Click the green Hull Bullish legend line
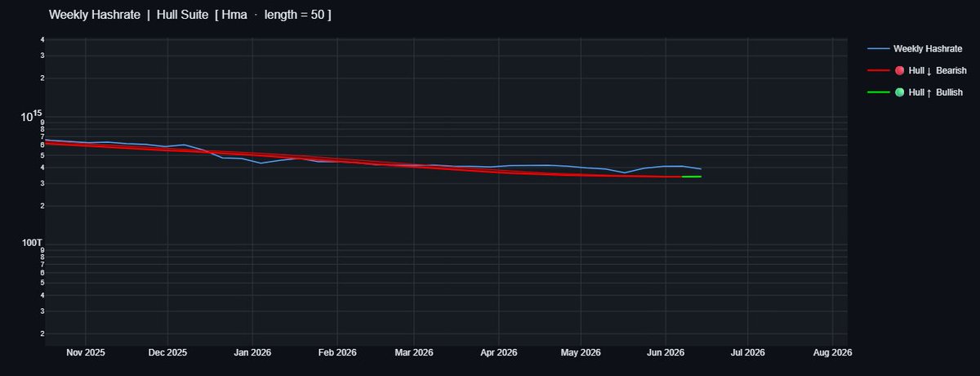 click(x=878, y=93)
